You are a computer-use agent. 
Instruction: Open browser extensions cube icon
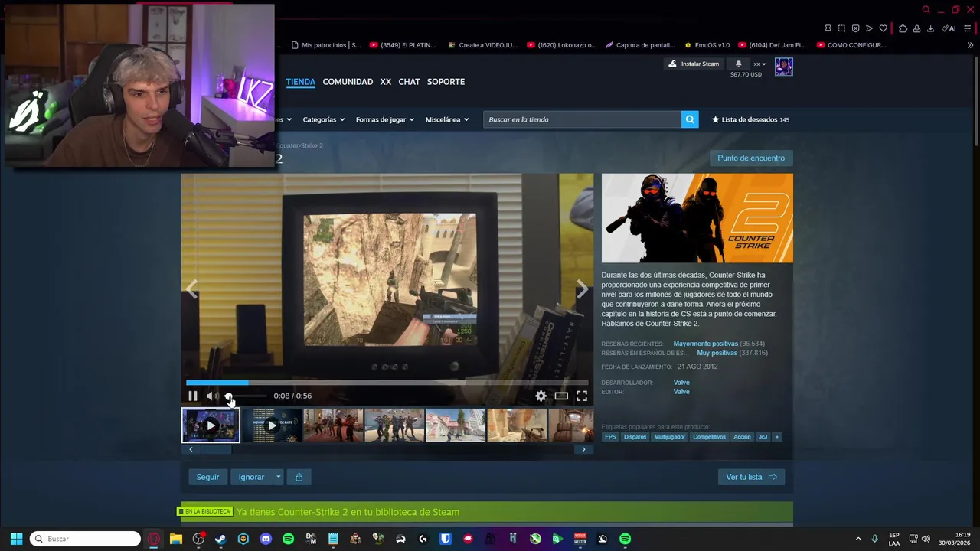pyautogui.click(x=903, y=28)
